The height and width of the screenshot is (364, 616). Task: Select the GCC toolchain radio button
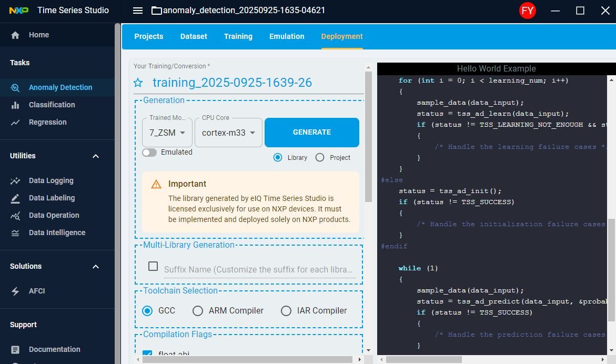(x=147, y=311)
